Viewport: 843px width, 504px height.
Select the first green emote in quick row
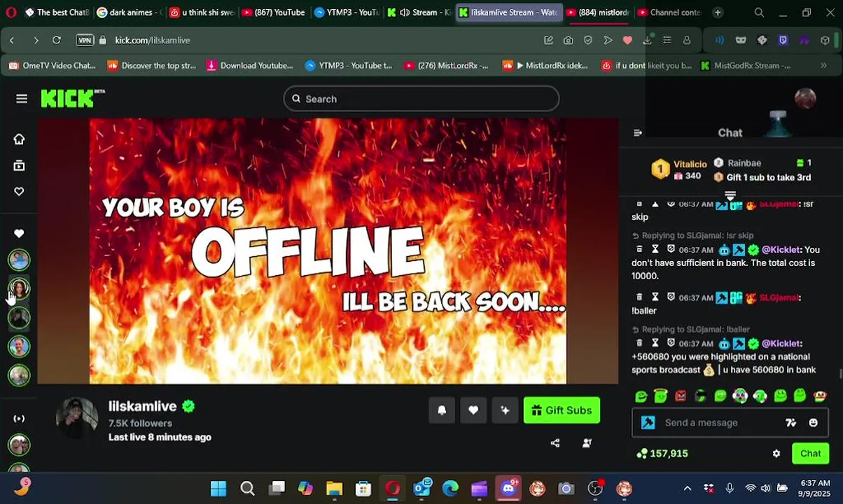coord(641,396)
